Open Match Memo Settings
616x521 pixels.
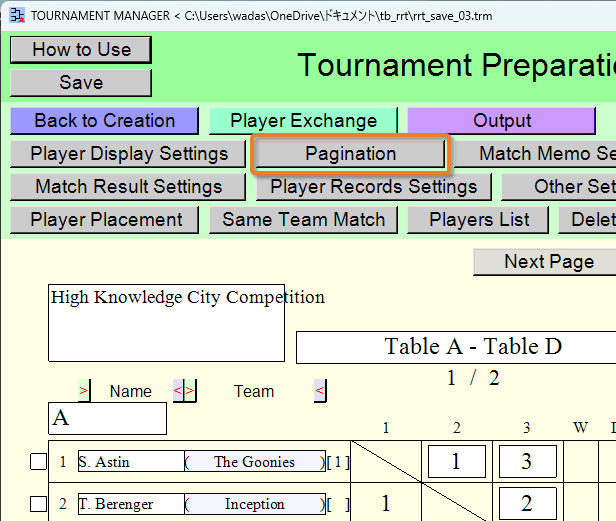[x=535, y=154]
